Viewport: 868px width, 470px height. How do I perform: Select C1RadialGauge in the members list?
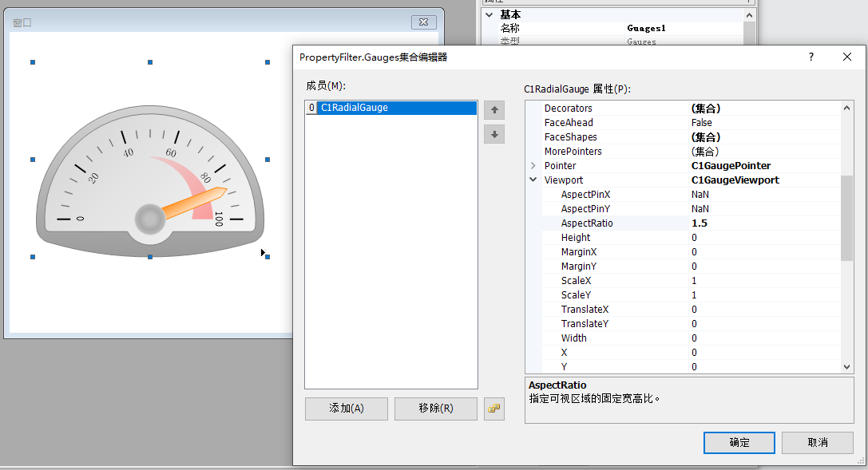point(354,108)
